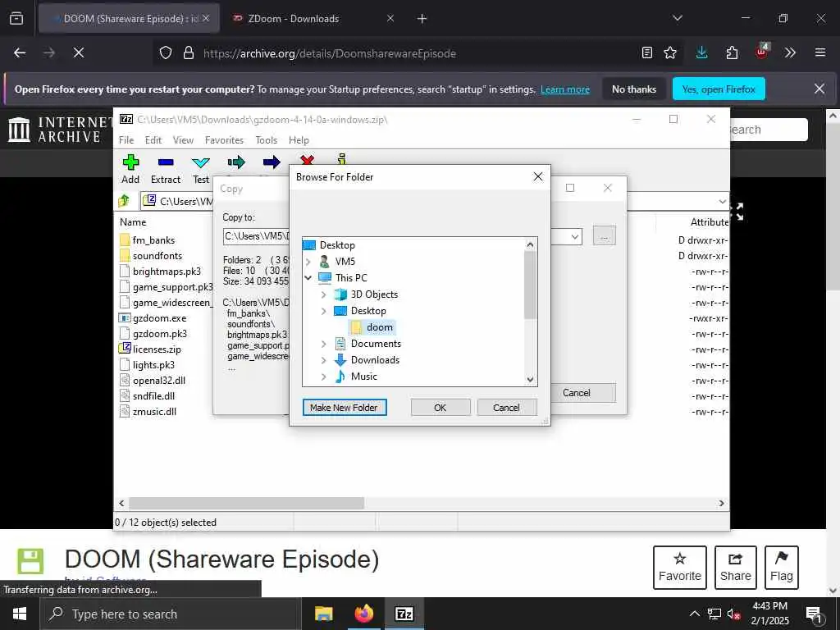Click OK in Browse For Folder
The height and width of the screenshot is (630, 840).
point(441,408)
